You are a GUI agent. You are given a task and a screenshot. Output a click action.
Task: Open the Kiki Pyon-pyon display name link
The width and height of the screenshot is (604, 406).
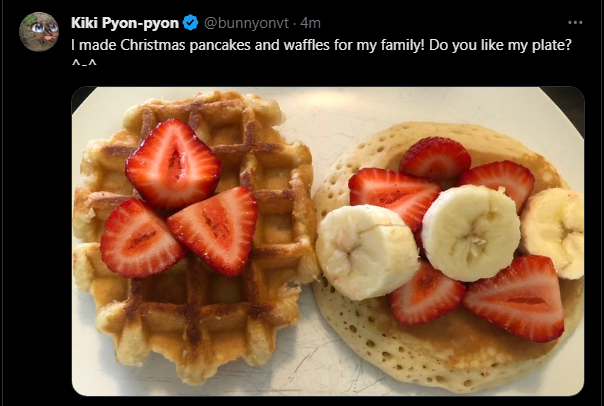pyautogui.click(x=125, y=23)
